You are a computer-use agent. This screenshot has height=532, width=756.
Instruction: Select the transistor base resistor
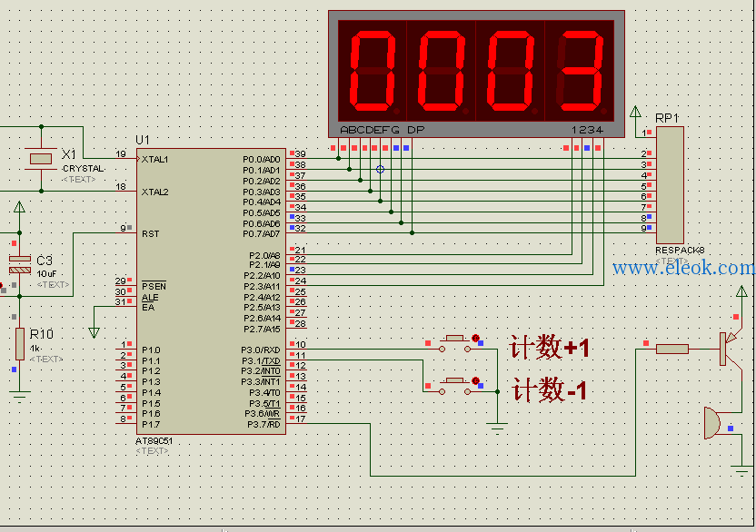(672, 349)
